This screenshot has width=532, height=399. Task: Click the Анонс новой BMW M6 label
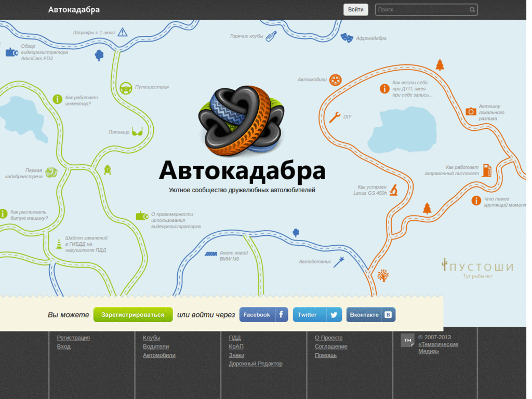point(233,256)
